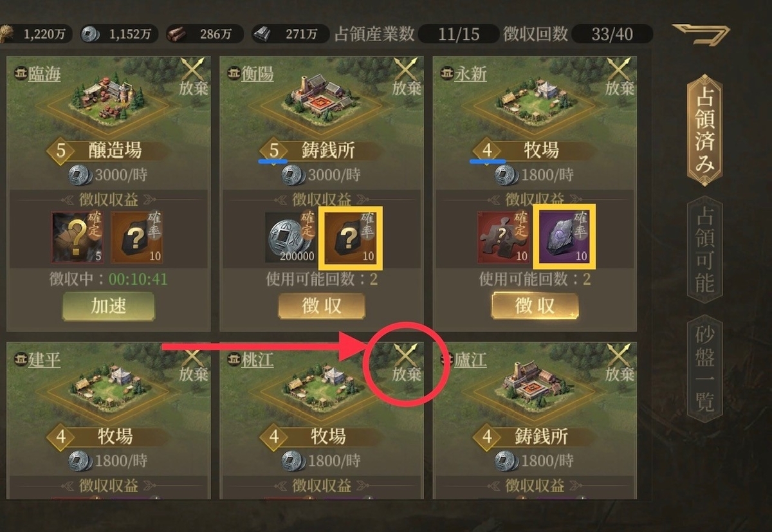Click the 放棄 icon on the 永新 card

(x=619, y=77)
